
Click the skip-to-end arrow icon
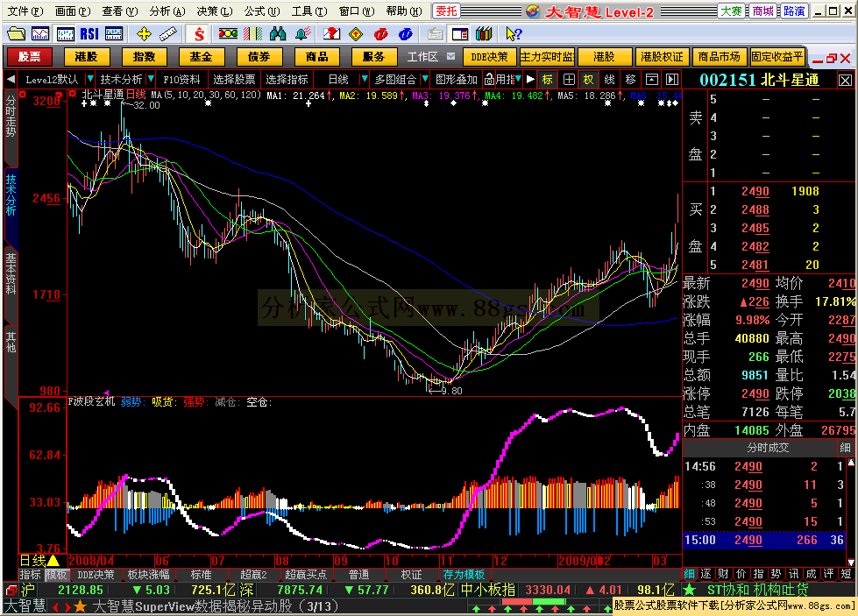(x=672, y=80)
